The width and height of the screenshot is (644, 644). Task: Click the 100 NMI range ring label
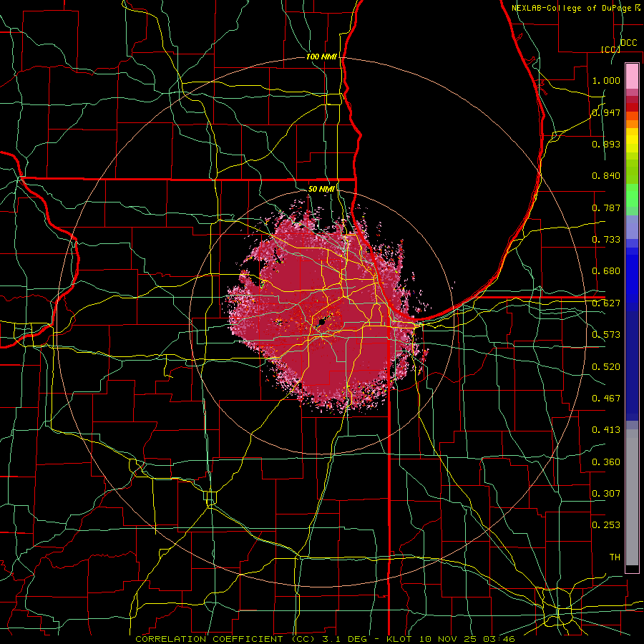point(321,57)
